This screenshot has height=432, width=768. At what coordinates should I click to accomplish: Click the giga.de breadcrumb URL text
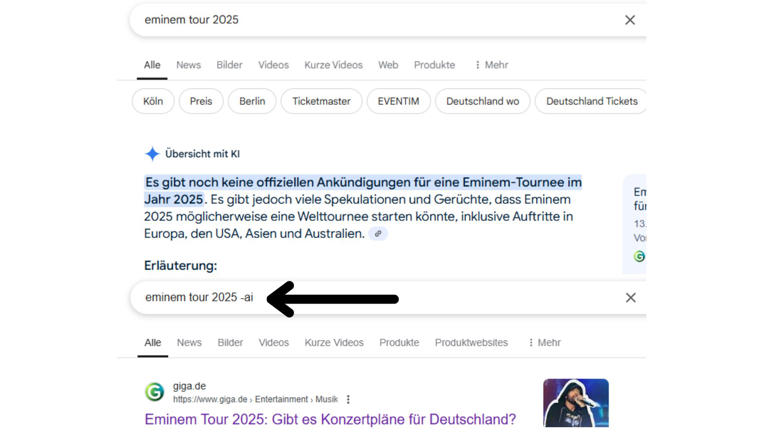(x=255, y=399)
